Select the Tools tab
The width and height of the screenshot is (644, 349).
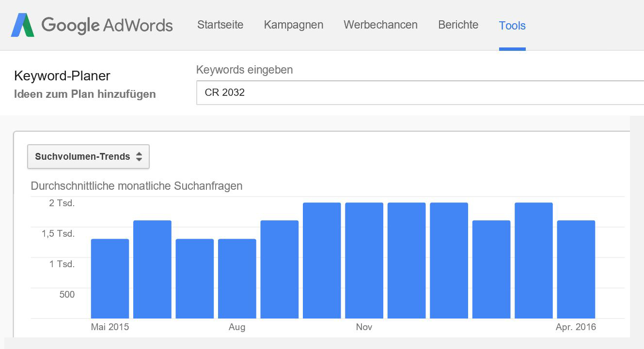[512, 25]
